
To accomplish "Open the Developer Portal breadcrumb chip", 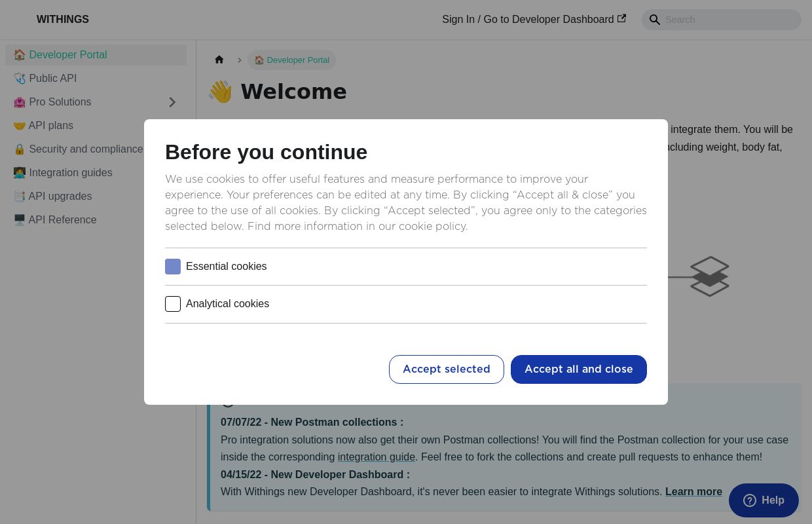I will (x=291, y=60).
